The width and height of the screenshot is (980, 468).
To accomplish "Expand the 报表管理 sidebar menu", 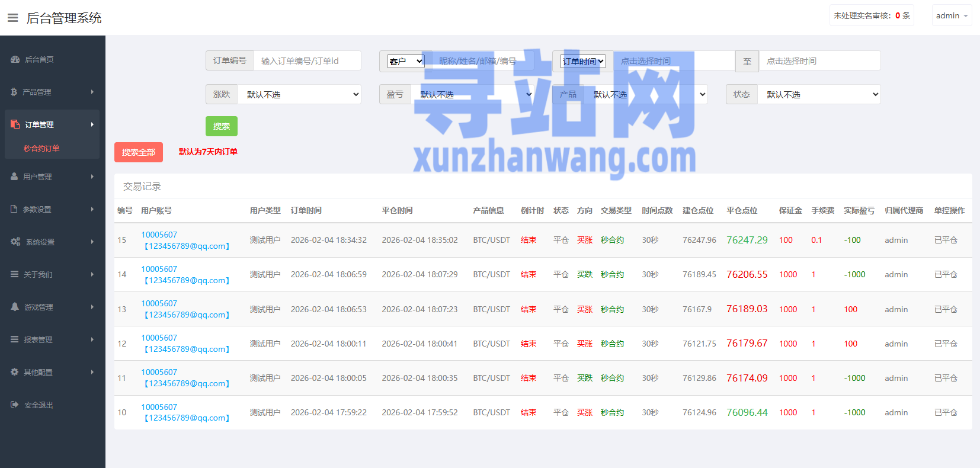I will click(52, 339).
